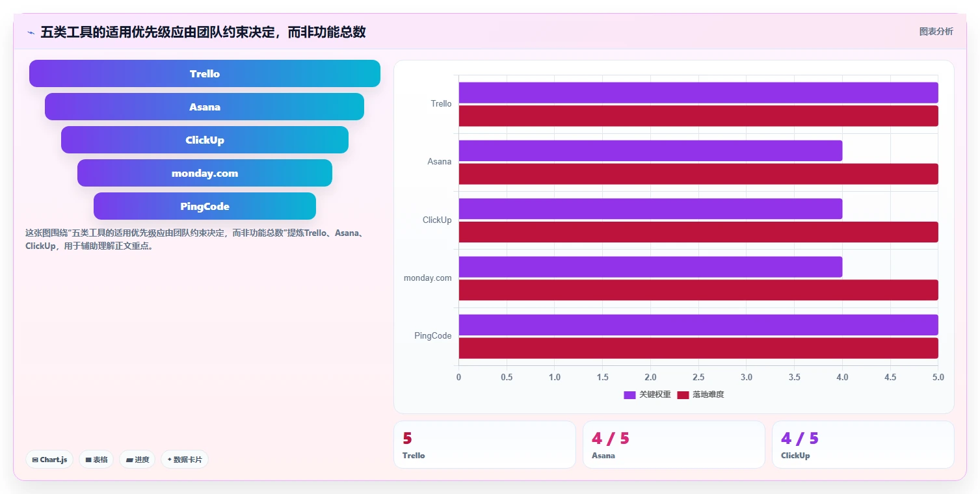Click PingCode's red 落地难度 chart bar

tap(698, 348)
